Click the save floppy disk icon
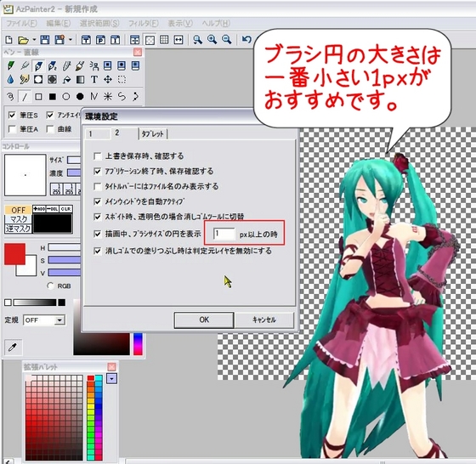This screenshot has width=476, height=464. 44,39
